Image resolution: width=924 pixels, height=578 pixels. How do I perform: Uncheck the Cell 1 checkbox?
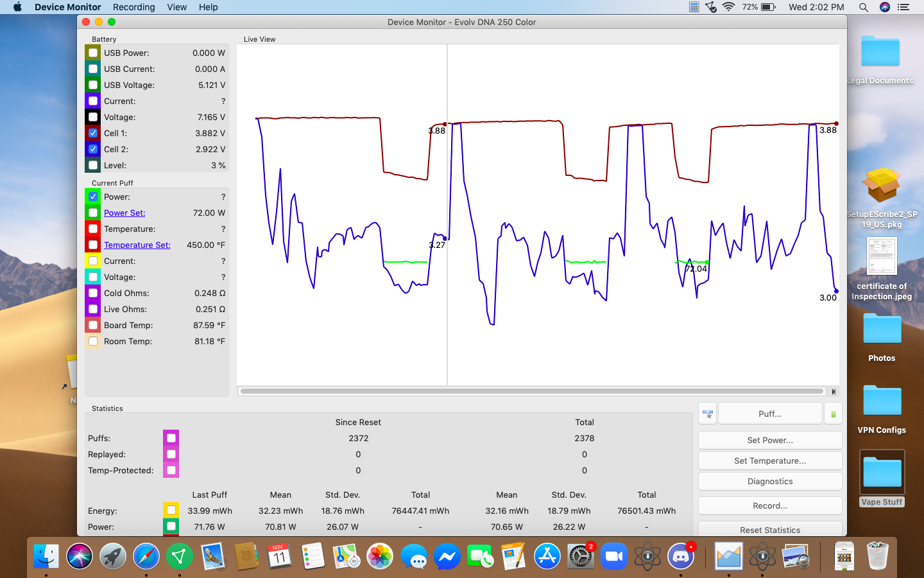coord(93,133)
